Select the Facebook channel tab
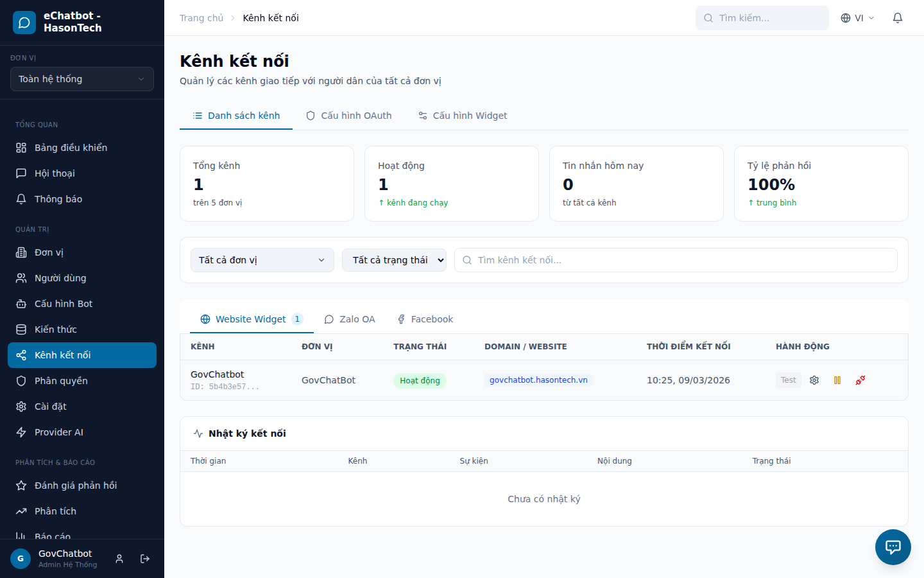 pyautogui.click(x=425, y=319)
